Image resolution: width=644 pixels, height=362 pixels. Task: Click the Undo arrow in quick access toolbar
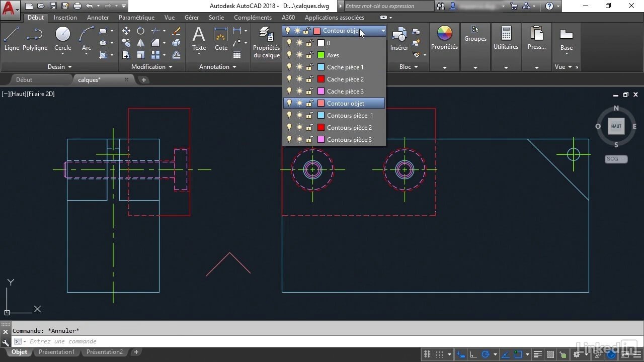pos(90,6)
